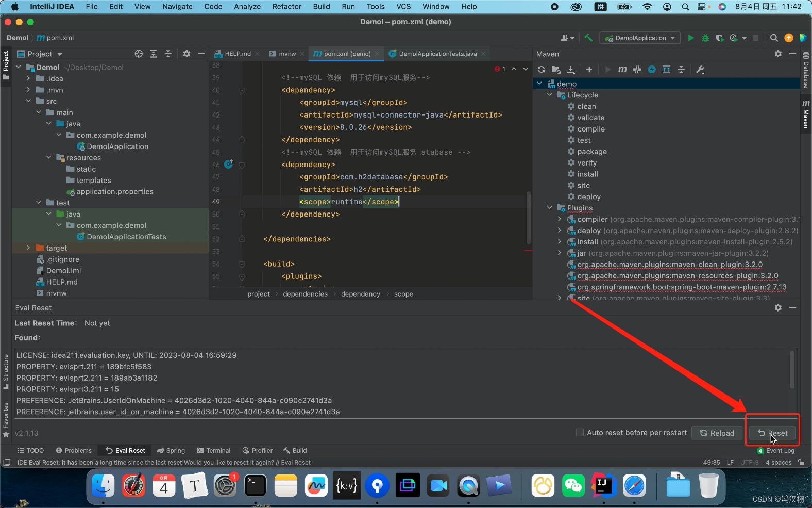Click the read-only lock icon in status bar
The image size is (812, 508).
click(801, 463)
